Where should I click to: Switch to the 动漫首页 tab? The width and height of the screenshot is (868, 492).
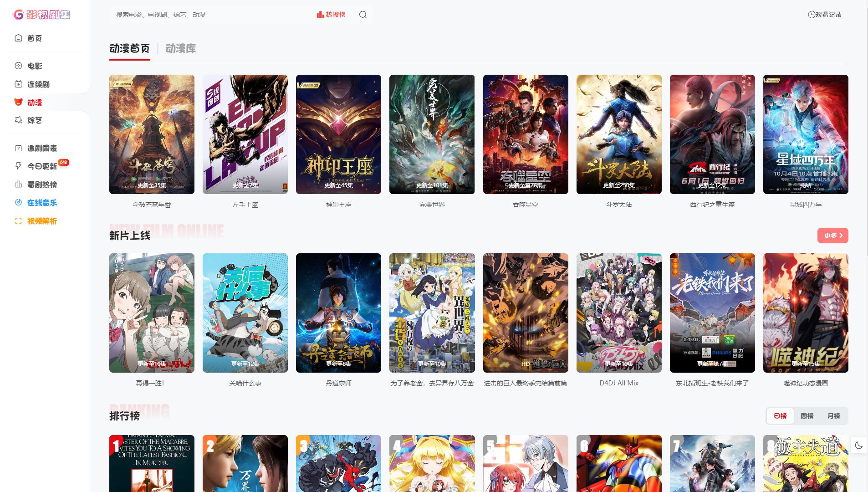point(130,48)
